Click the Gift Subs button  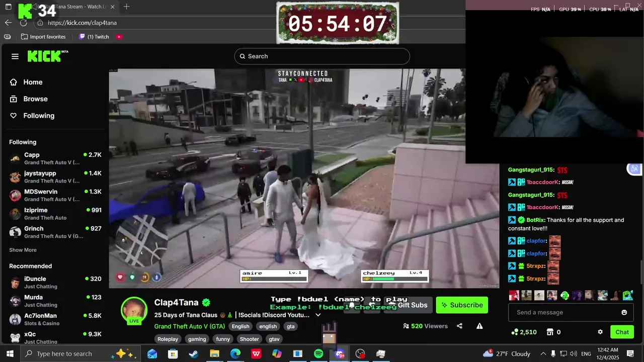click(408, 305)
